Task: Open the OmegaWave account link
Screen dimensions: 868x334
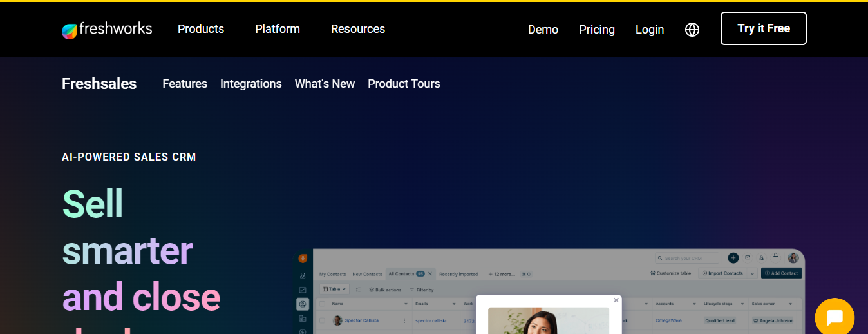Action: pyautogui.click(x=668, y=320)
